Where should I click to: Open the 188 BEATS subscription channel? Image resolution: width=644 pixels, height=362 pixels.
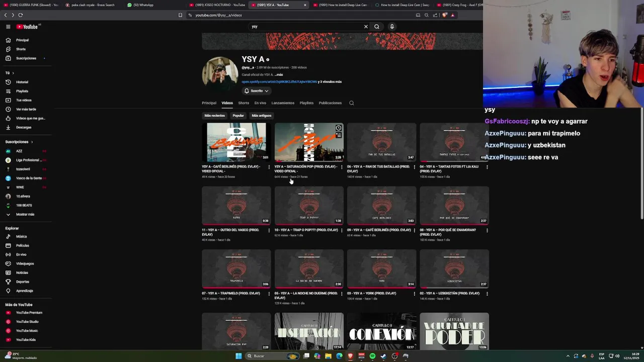23,205
